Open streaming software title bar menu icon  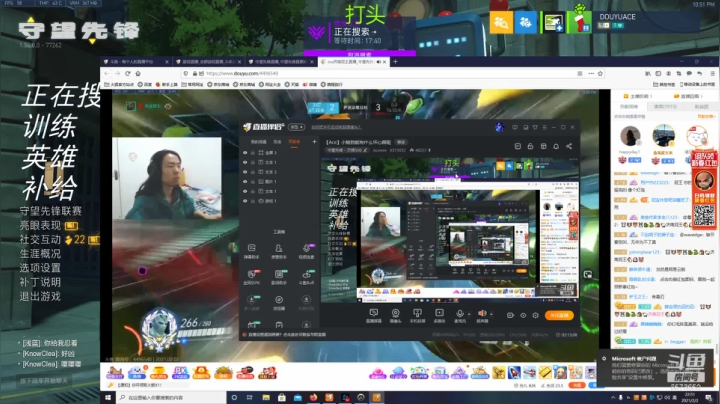pyautogui.click(x=545, y=127)
